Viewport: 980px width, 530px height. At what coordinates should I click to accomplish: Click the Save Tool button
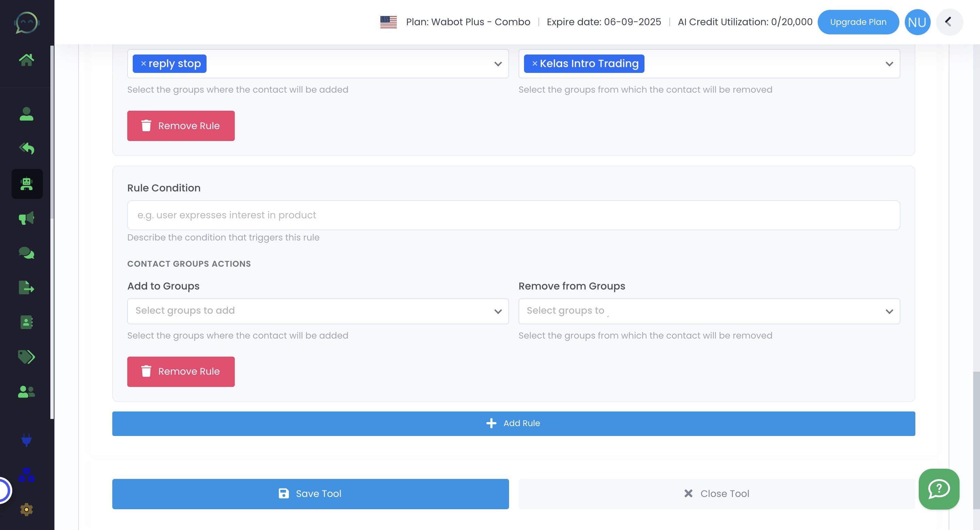point(310,494)
